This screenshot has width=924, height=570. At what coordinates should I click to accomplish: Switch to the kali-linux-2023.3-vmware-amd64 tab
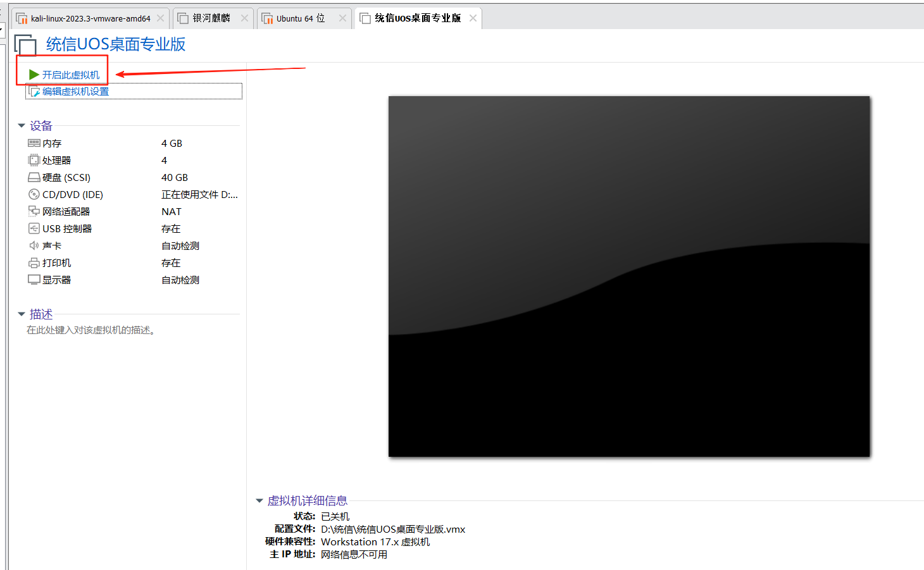pos(91,18)
